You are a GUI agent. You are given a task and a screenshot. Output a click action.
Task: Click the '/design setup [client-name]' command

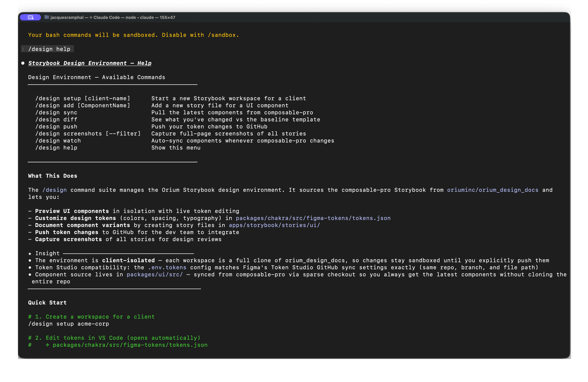coord(83,99)
